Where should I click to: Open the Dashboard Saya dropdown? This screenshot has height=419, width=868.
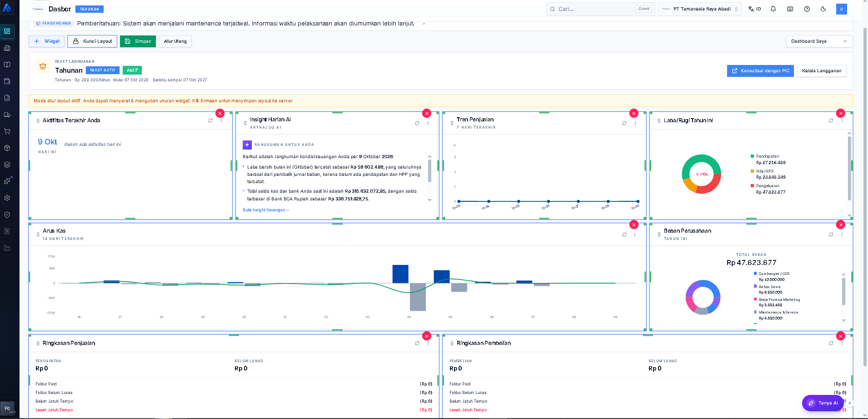(819, 41)
